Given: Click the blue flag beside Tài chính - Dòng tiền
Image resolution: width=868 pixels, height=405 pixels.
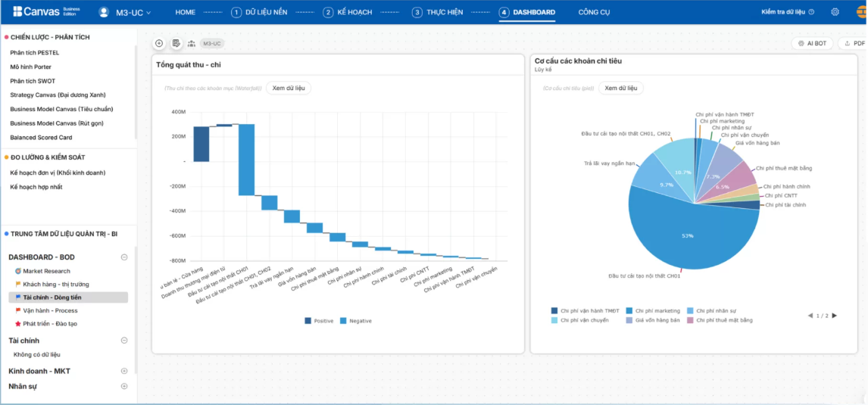Looking at the screenshot, I should [x=18, y=297].
